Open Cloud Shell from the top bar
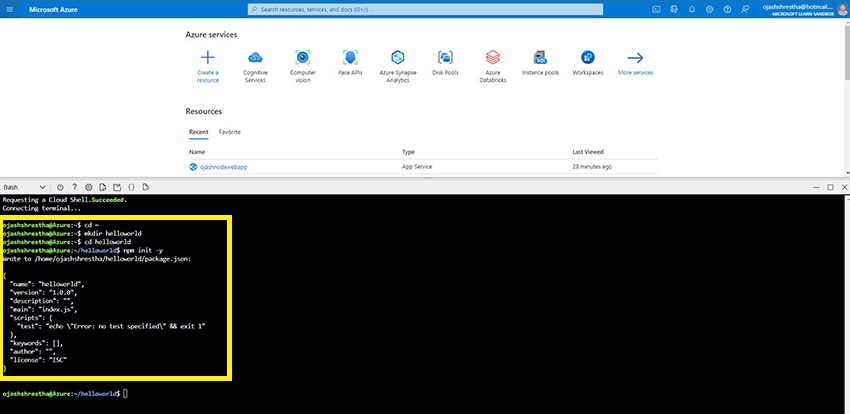 pyautogui.click(x=656, y=9)
